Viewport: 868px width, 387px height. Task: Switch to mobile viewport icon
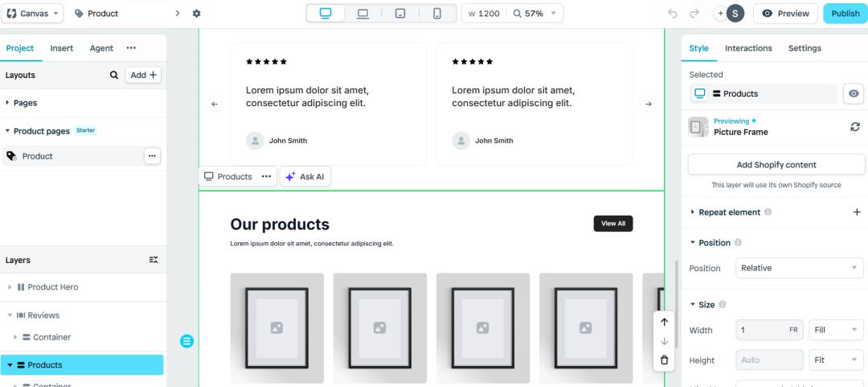[x=437, y=14]
